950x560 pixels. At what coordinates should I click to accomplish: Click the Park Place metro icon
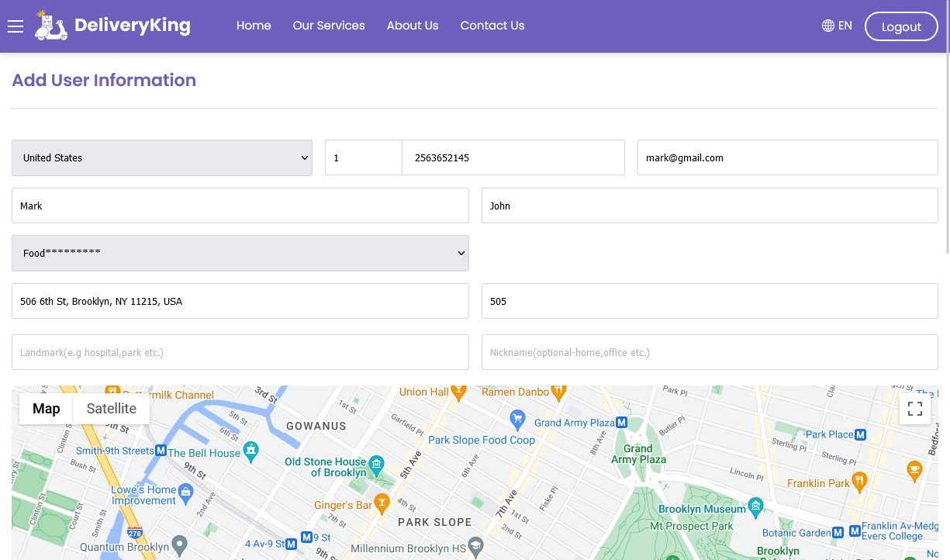pos(860,434)
